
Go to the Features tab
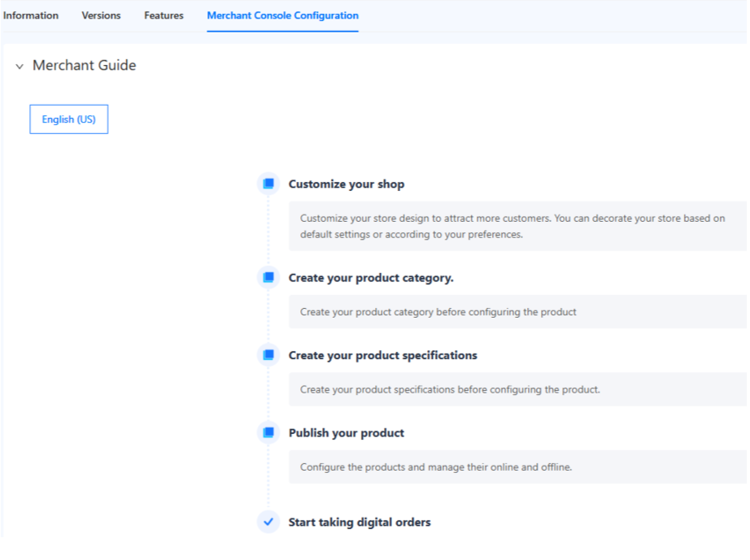point(164,15)
